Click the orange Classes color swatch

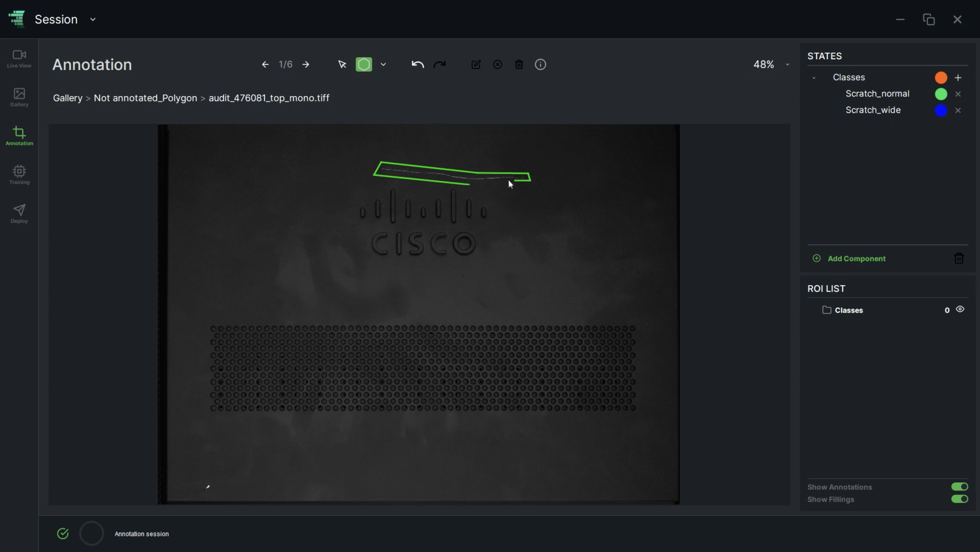point(941,78)
